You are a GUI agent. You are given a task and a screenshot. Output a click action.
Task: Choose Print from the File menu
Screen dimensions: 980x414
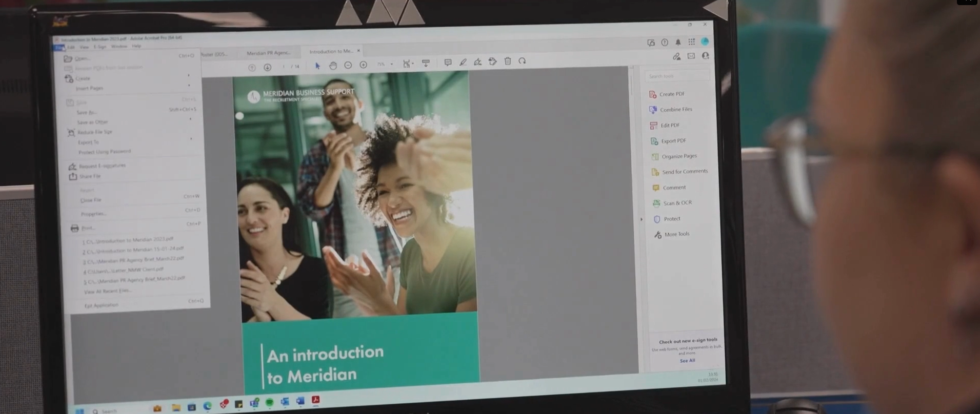(87, 228)
